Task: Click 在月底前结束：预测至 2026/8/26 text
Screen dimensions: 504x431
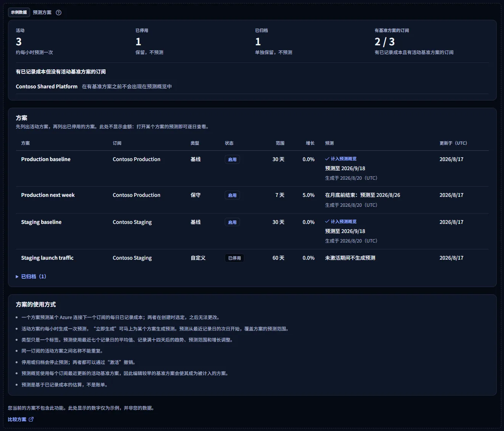Action: pyautogui.click(x=363, y=195)
